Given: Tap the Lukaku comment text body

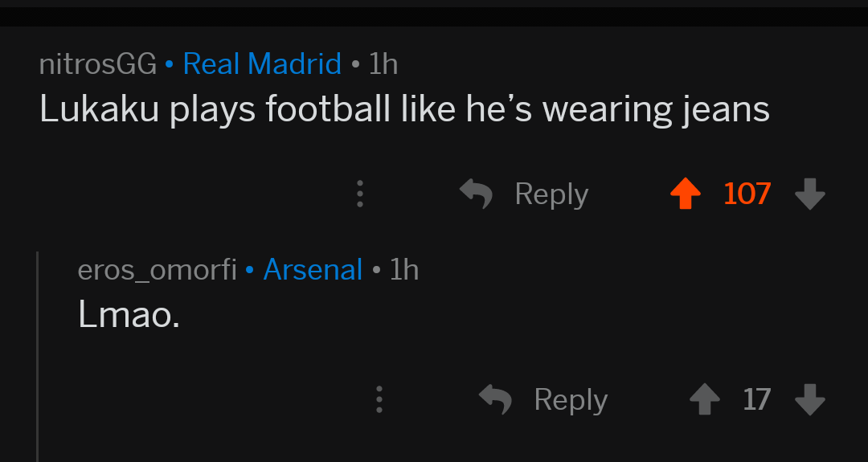Looking at the screenshot, I should coord(404,110).
